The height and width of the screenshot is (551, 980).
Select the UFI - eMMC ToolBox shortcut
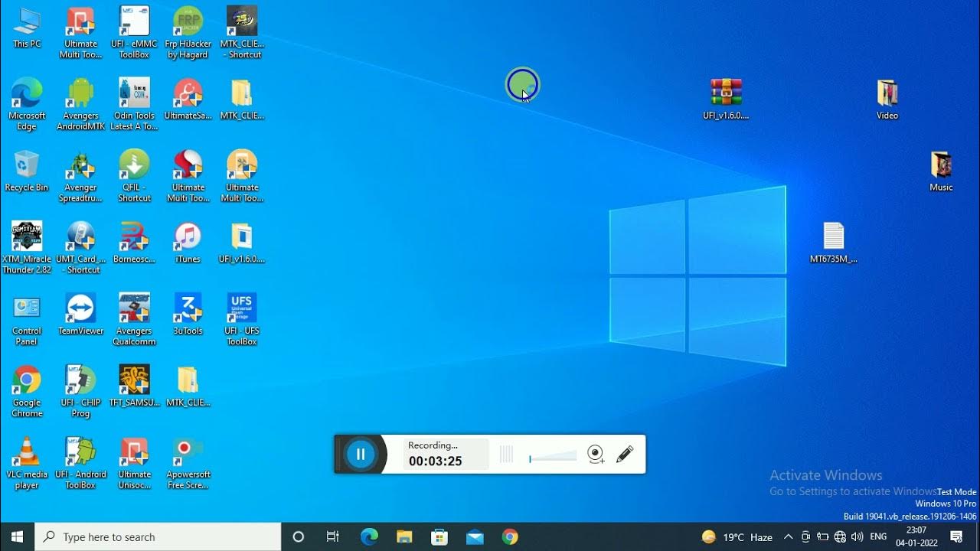[134, 33]
